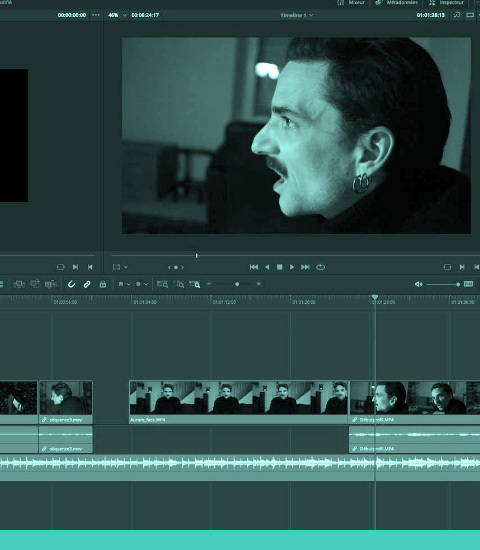Play in reverse in timeline viewer

[x=267, y=267]
